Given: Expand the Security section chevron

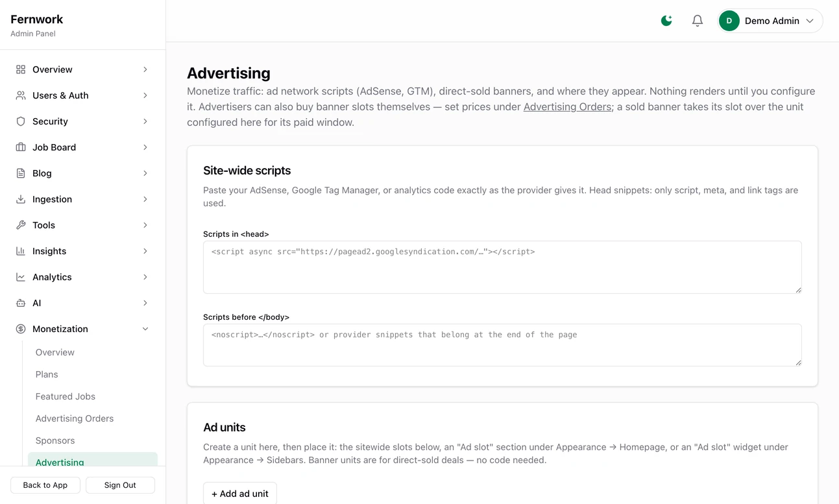Looking at the screenshot, I should coord(145,121).
